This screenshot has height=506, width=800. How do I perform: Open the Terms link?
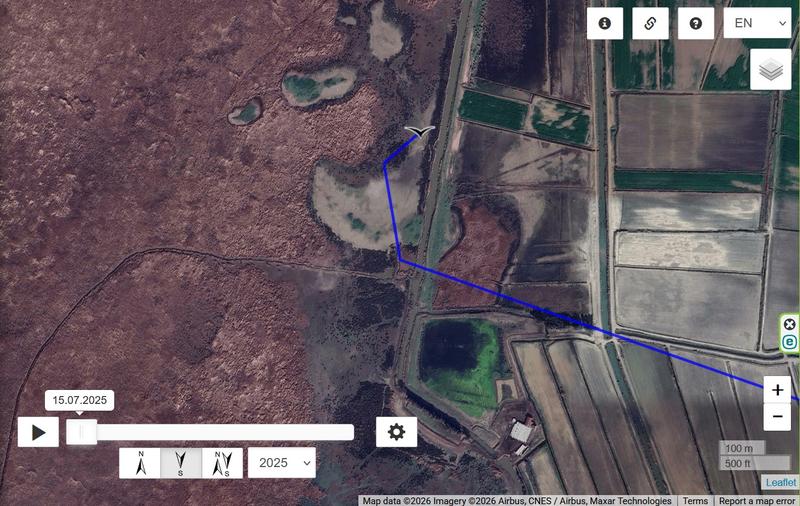coord(695,501)
